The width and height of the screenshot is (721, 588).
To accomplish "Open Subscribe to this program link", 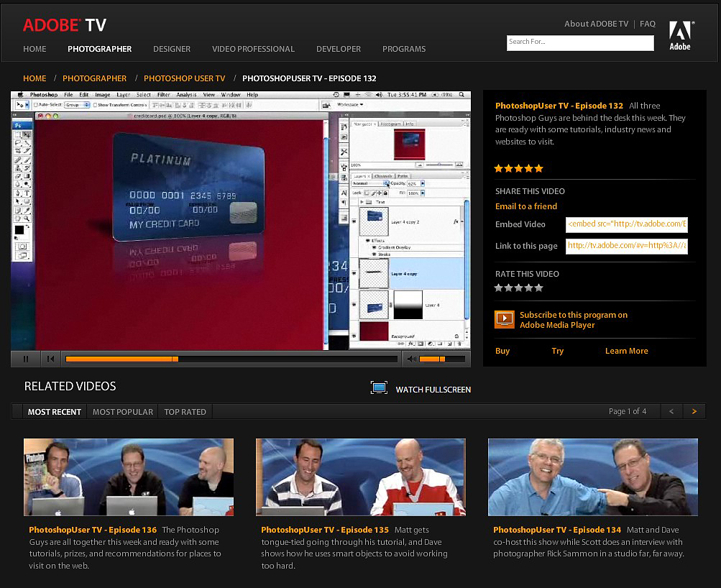I will coord(574,319).
